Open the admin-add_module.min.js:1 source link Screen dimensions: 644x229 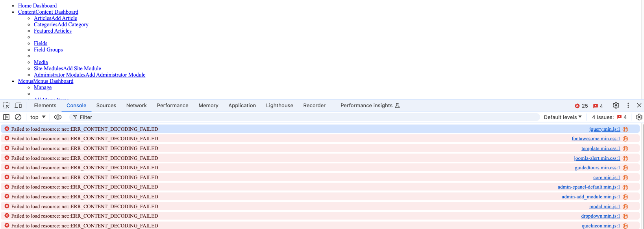(x=591, y=197)
